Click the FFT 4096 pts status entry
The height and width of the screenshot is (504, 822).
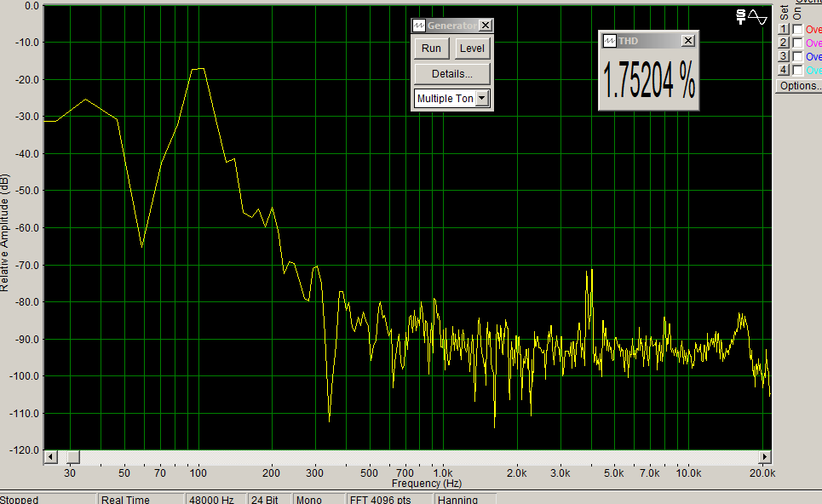[389, 499]
